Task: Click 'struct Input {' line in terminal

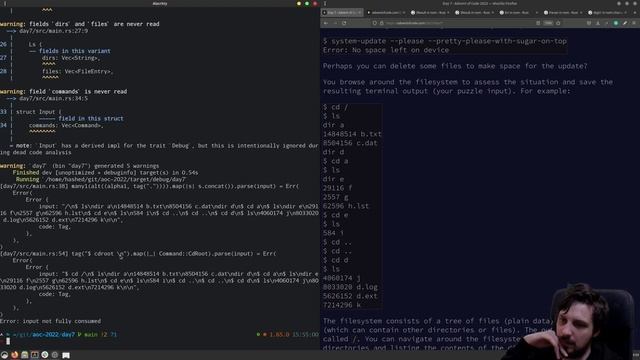Action: click(38, 112)
